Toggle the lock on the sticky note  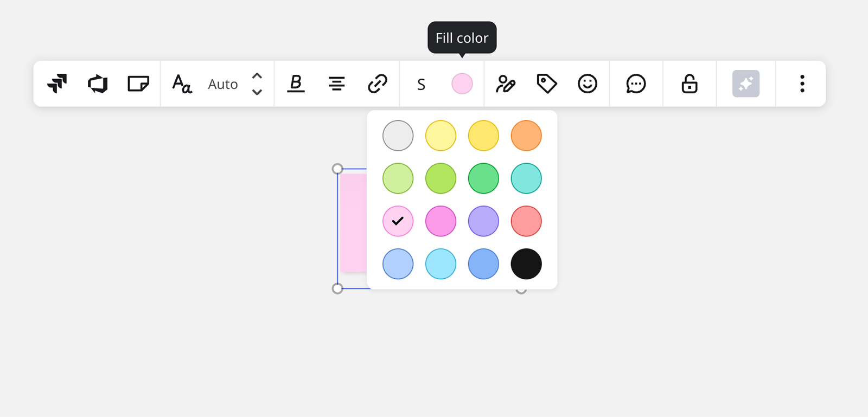[x=689, y=84]
